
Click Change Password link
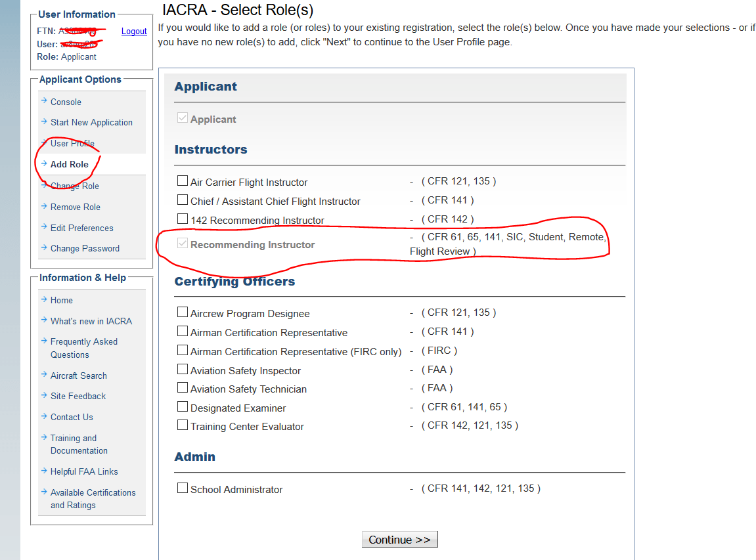[85, 248]
